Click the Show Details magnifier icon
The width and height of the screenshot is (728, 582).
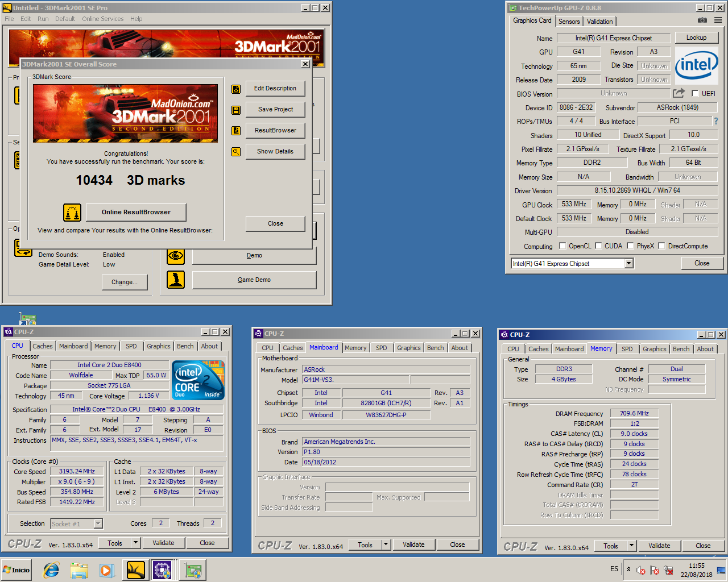pos(236,152)
